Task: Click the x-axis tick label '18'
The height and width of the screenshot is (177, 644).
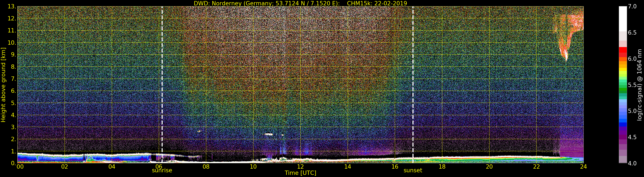Action: (442, 166)
